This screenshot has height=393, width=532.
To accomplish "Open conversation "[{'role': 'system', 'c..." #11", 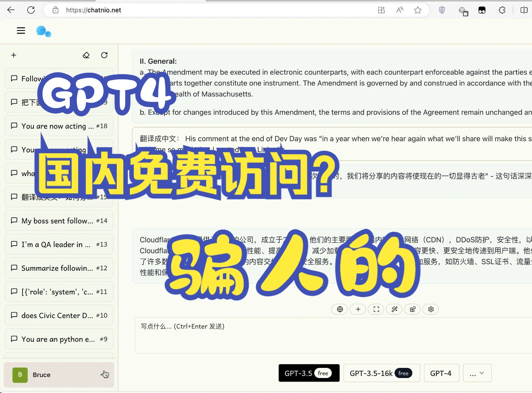I will 59,291.
